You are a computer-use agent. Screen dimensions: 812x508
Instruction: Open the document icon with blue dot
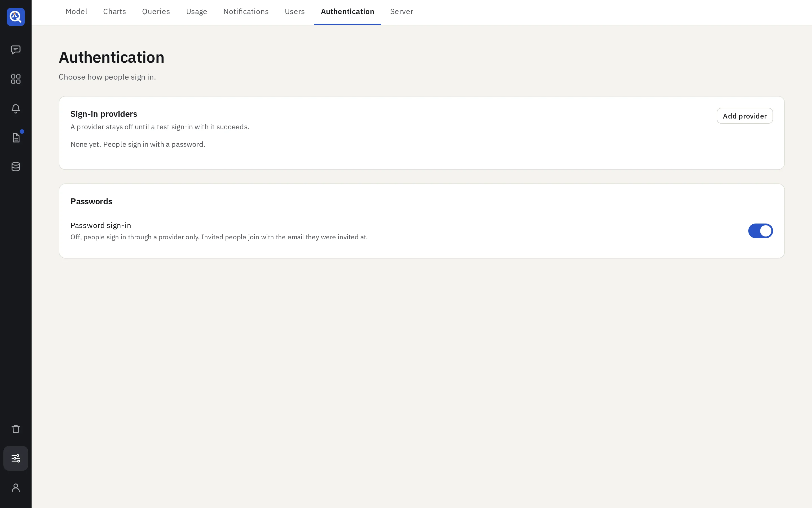tap(16, 137)
